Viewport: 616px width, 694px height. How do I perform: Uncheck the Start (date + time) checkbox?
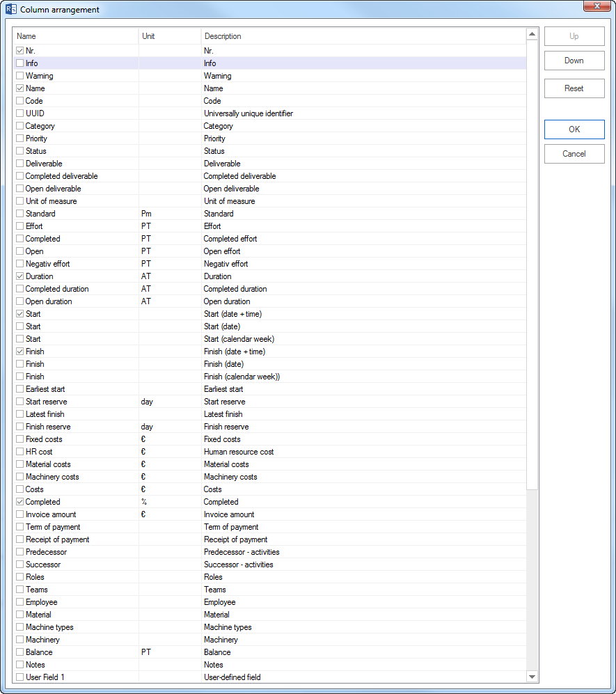(x=20, y=314)
